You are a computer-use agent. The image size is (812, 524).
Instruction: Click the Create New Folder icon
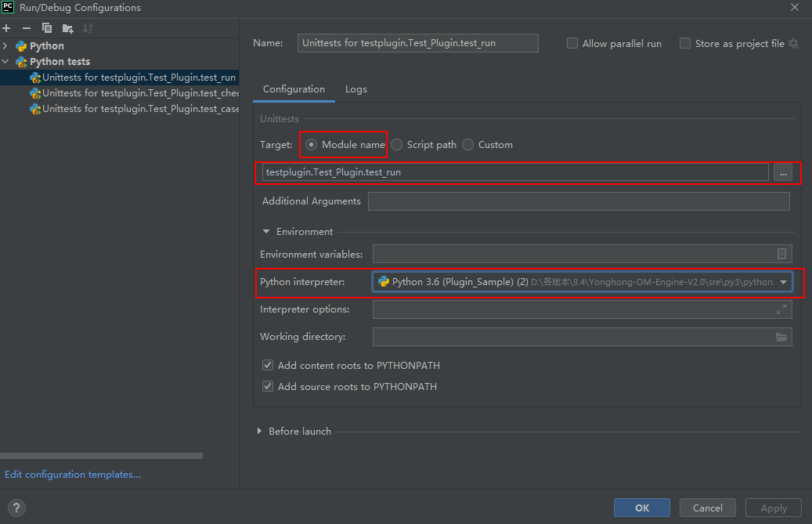tap(68, 28)
